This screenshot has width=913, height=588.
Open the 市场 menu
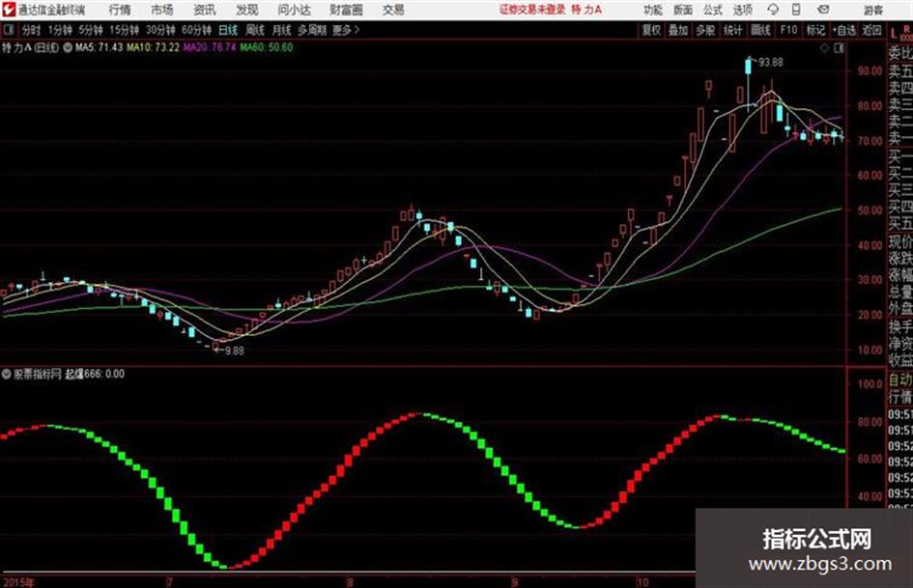tap(162, 10)
